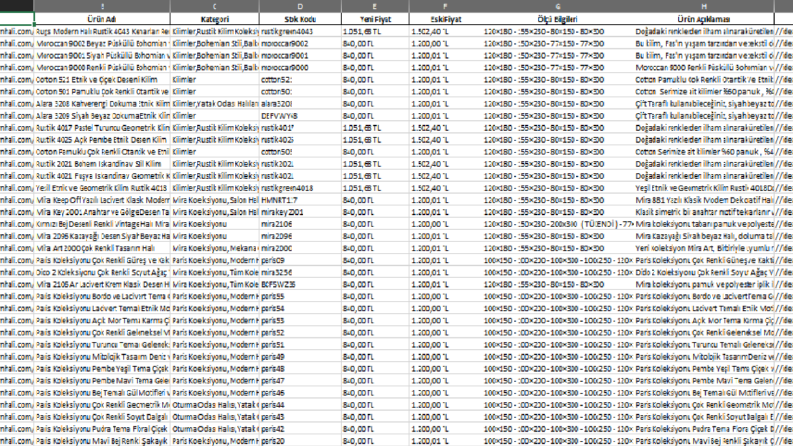Screen dimensions: 793x446
Task: Select cell with stock code rustikgreen4018
Action: (300, 188)
